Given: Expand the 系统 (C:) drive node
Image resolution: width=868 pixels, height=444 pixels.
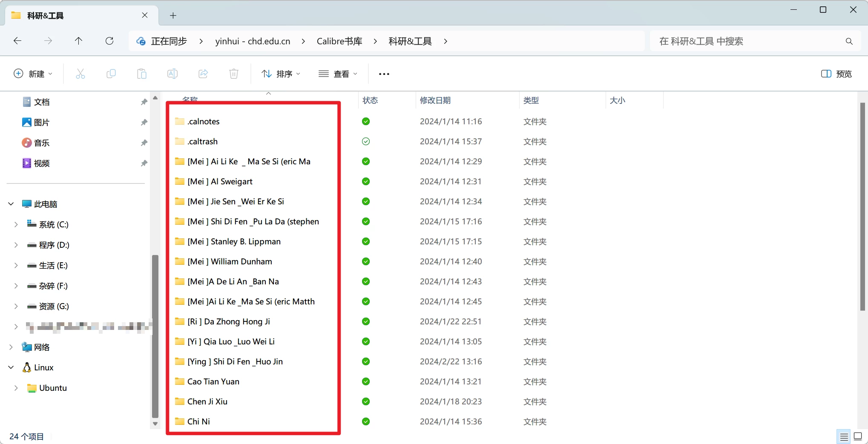Looking at the screenshot, I should [16, 225].
